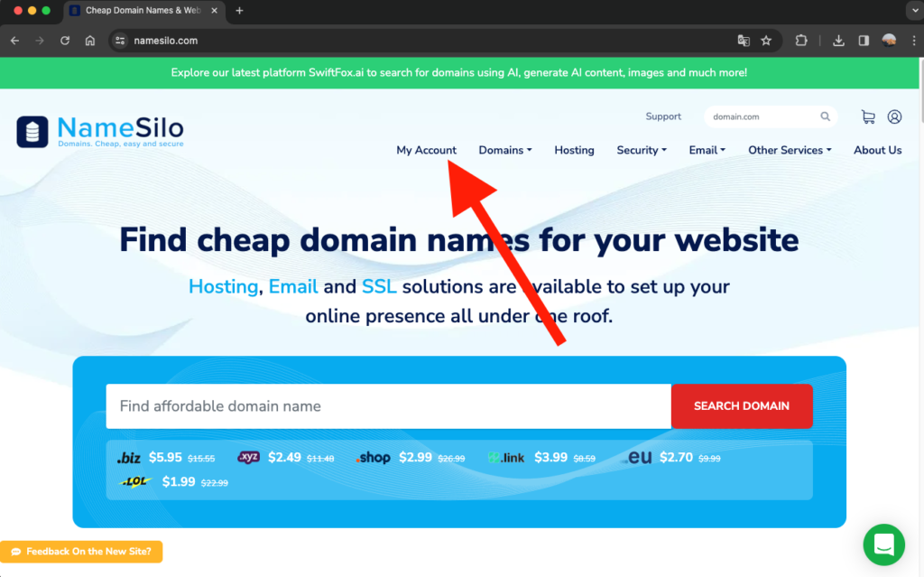Click the SEARCH DOMAIN button
Screen dimensions: 924x577
coord(742,406)
